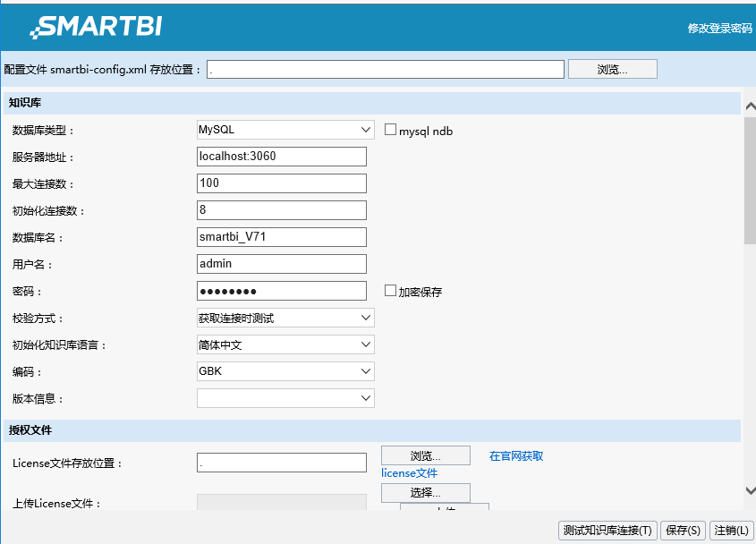Open the 修改登录密码 link
The image size is (756, 544).
coord(720,29)
